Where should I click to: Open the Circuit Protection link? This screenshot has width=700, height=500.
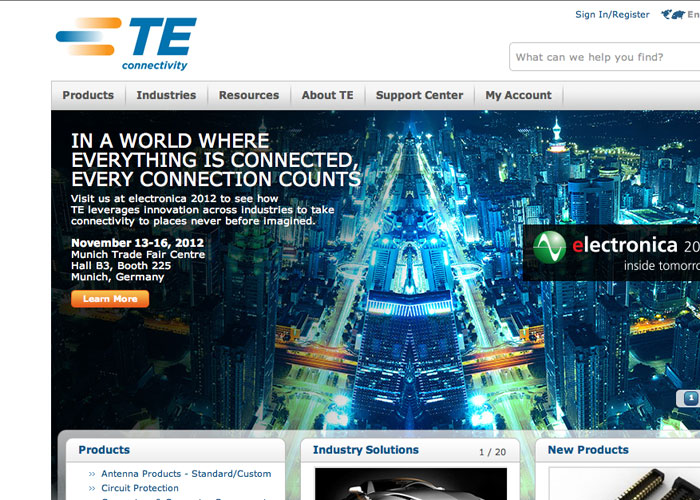pos(140,489)
